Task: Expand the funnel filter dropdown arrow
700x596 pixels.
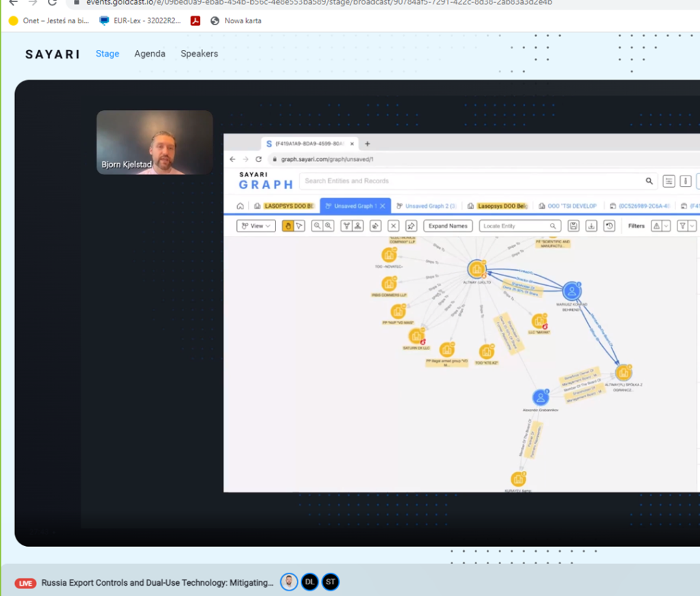Action: (x=692, y=226)
